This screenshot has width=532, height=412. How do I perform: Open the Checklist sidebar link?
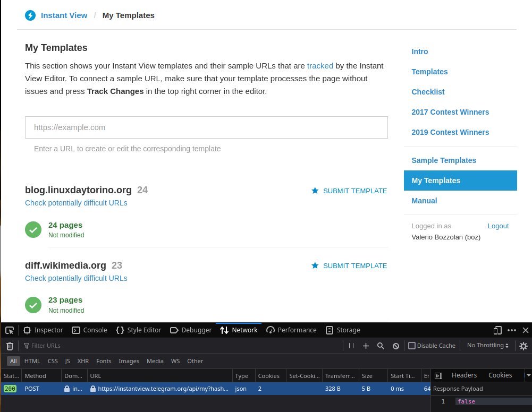[x=428, y=92]
